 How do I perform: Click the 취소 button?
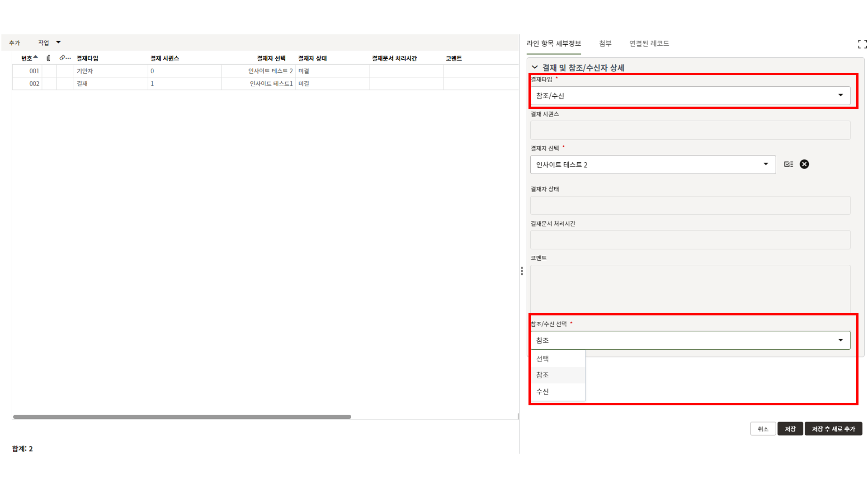(x=763, y=429)
